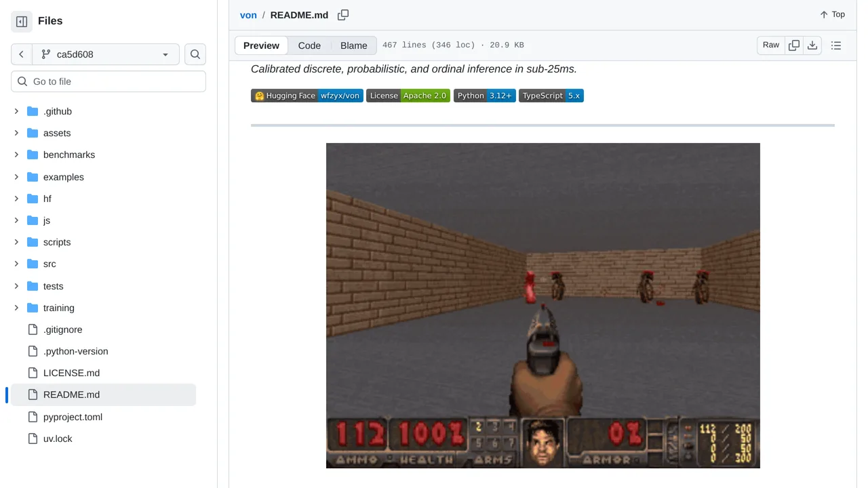Focus the Go to file input
The height and width of the screenshot is (488, 868).
coord(108,81)
